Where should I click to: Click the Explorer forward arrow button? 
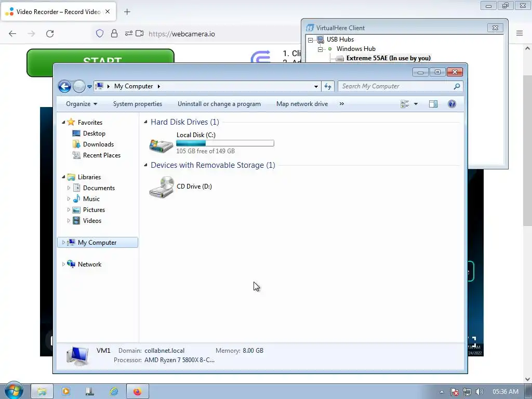[x=79, y=87]
